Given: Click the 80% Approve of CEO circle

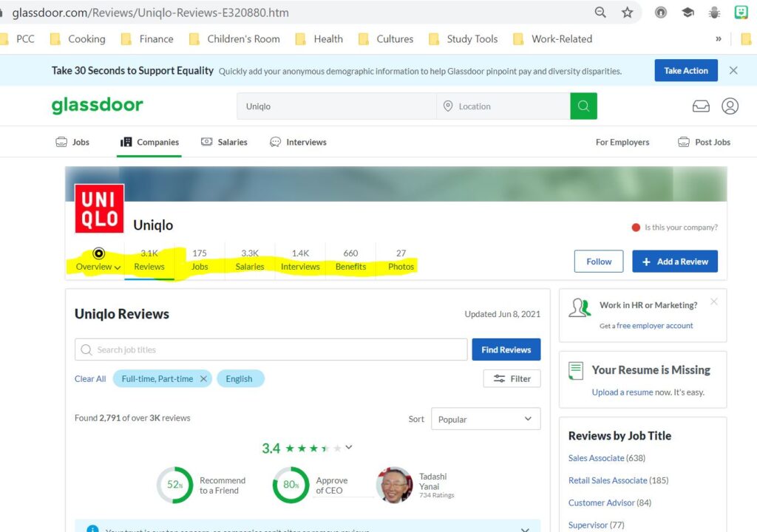Looking at the screenshot, I should click(291, 485).
